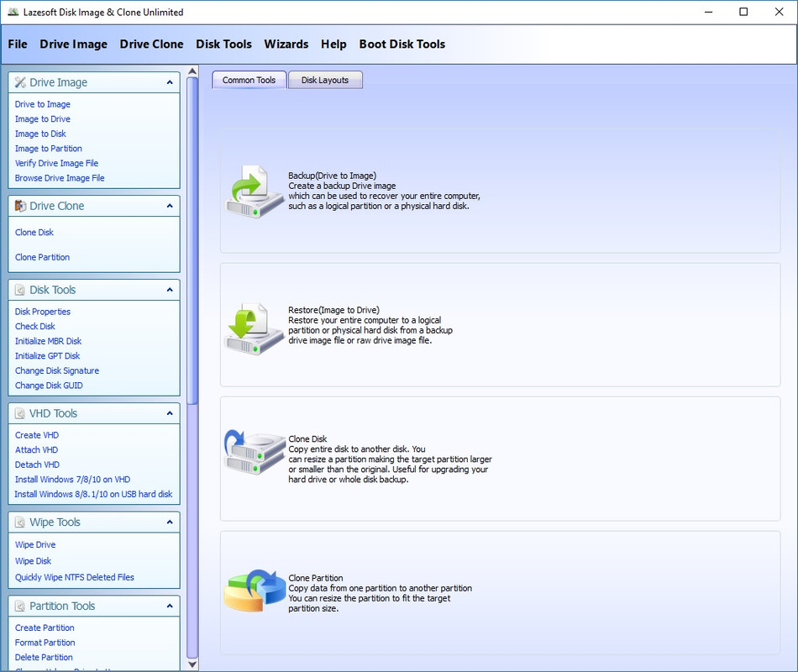The image size is (798, 672).
Task: Click the Check Disk link
Action: (35, 326)
